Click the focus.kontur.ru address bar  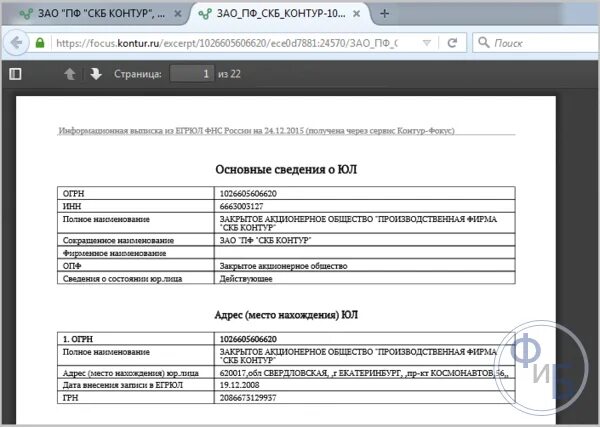coord(227,43)
